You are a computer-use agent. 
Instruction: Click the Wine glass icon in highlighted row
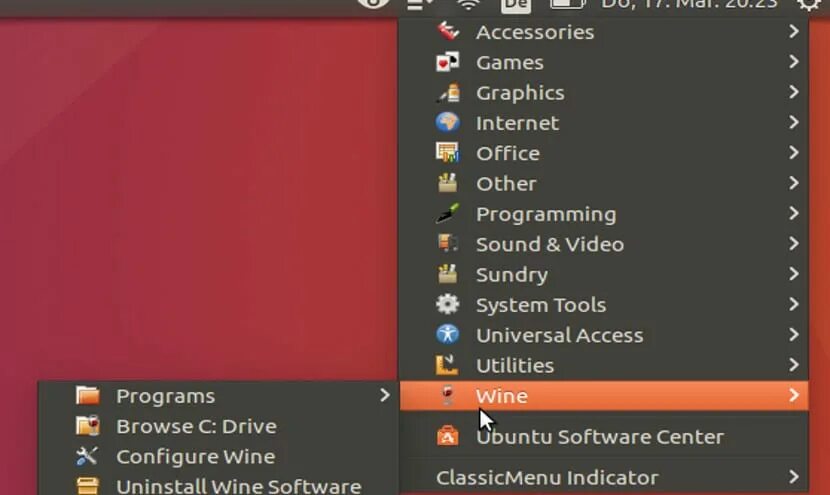pos(447,395)
